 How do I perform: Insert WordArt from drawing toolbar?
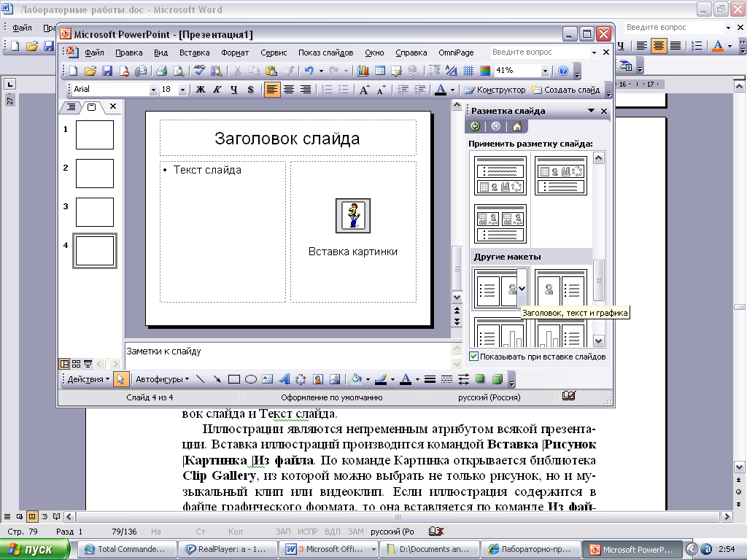(285, 379)
